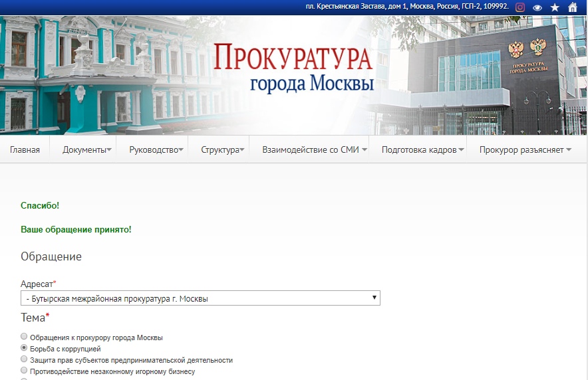The width and height of the screenshot is (588, 380).
Task: Click the home icon in top bar
Action: 573,7
